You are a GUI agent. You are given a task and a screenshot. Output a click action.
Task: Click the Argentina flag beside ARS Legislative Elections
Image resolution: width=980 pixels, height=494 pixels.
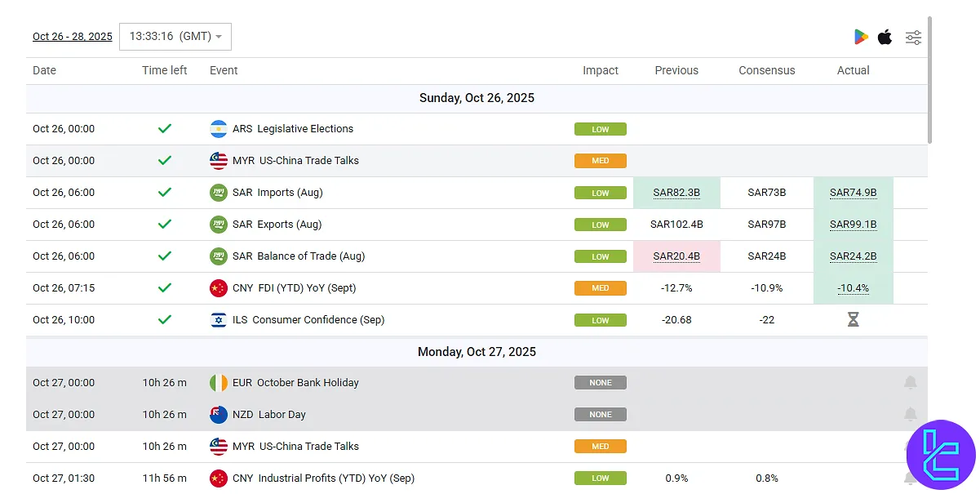(219, 128)
